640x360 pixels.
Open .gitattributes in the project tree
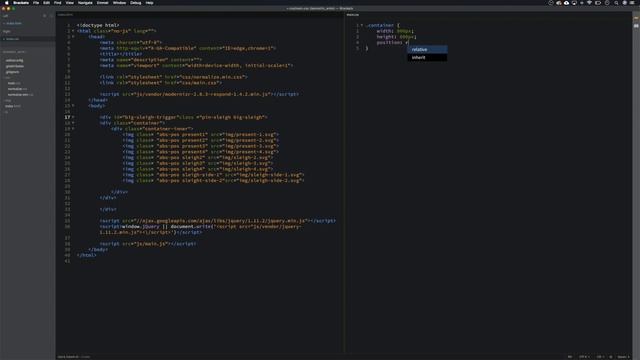(x=15, y=66)
